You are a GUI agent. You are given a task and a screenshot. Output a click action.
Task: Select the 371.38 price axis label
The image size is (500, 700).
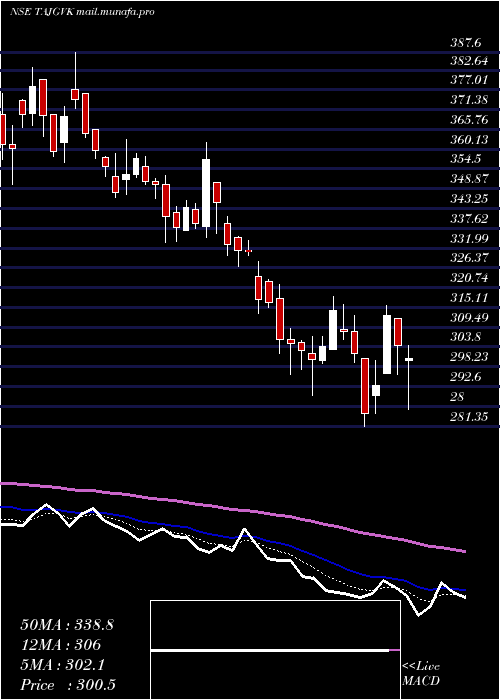[470, 101]
